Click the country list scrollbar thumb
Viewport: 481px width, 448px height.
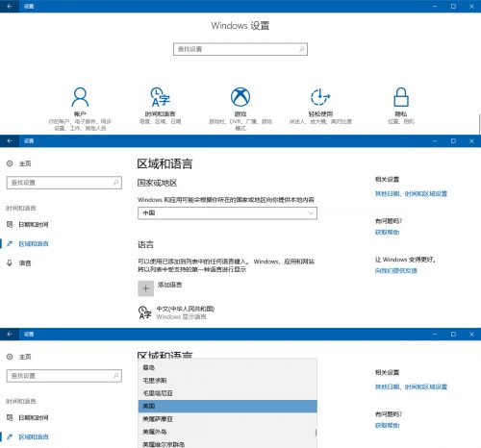[x=316, y=433]
